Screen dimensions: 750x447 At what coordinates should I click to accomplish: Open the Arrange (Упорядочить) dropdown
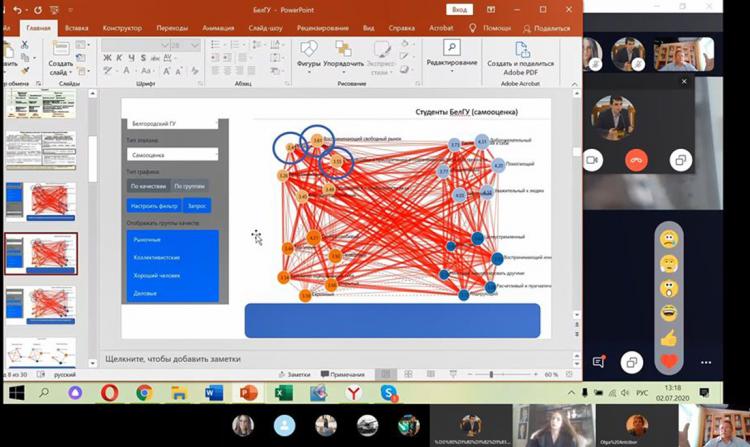344,62
